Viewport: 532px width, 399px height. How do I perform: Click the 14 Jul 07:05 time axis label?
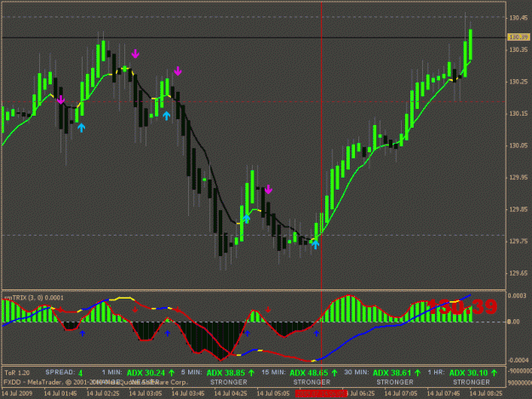pos(401,394)
